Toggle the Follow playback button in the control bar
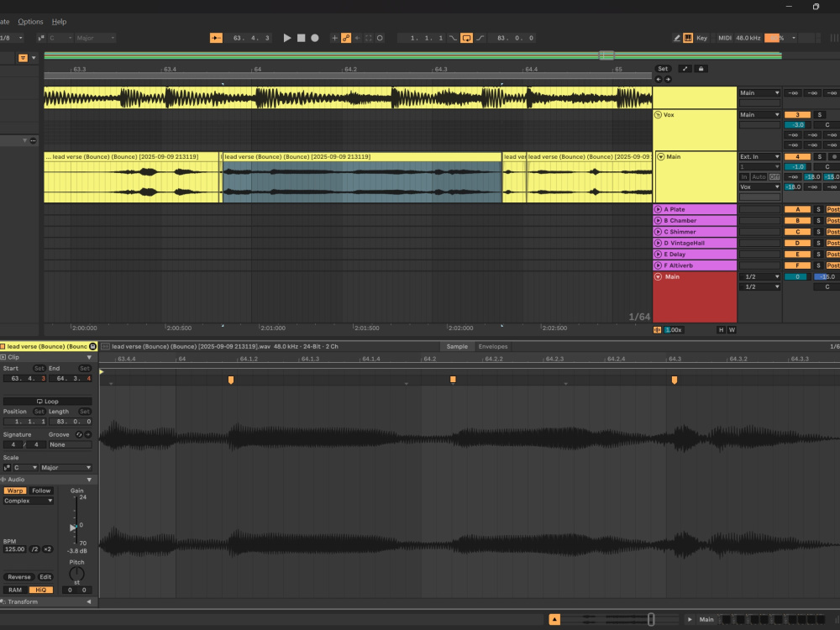840x630 pixels. click(x=216, y=38)
